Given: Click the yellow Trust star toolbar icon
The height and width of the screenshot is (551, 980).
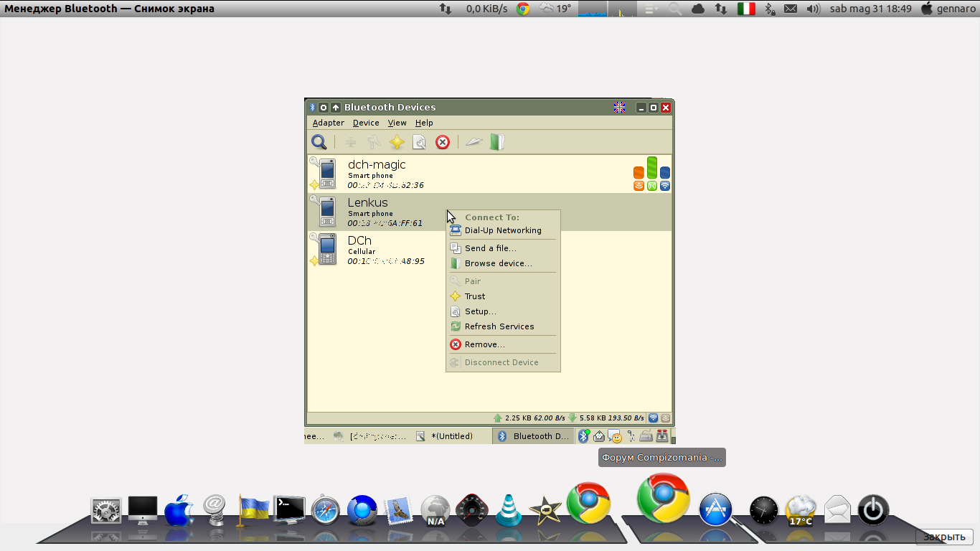Looking at the screenshot, I should (397, 142).
